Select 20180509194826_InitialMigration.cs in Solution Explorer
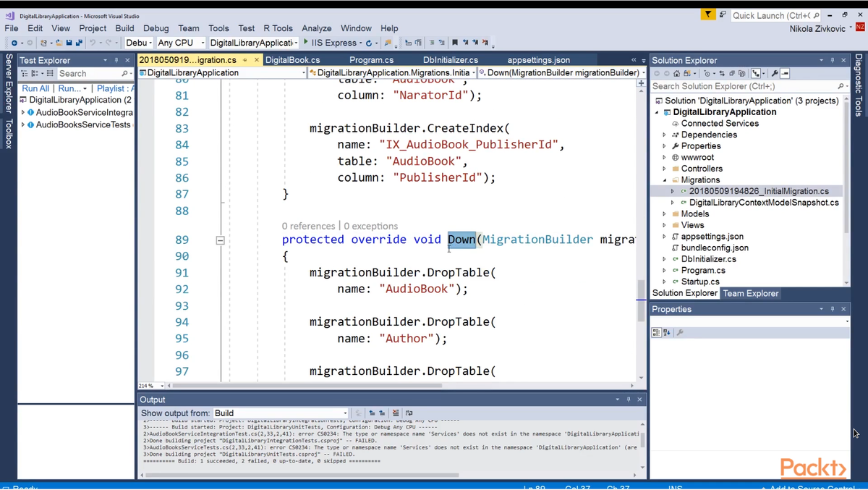 (x=759, y=191)
